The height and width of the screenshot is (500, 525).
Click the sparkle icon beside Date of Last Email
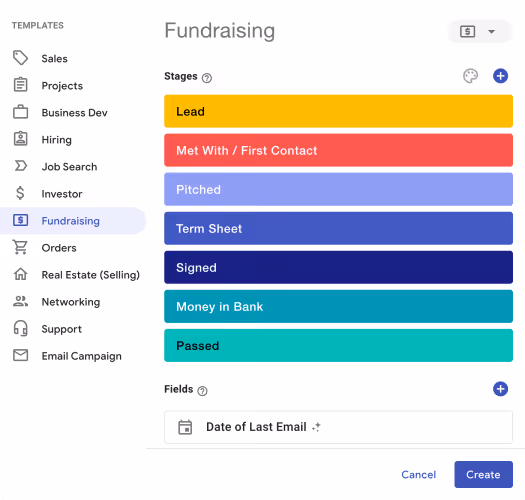coord(316,427)
